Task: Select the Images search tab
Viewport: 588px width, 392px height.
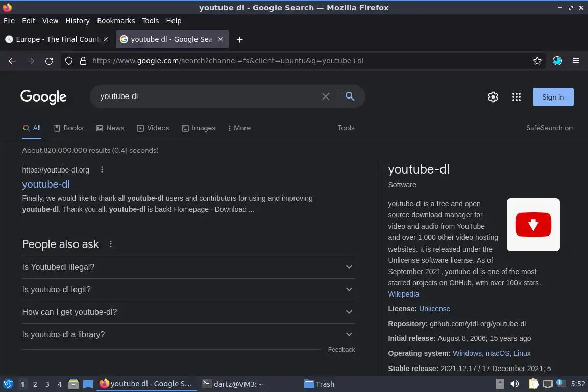Action: [x=199, y=128]
